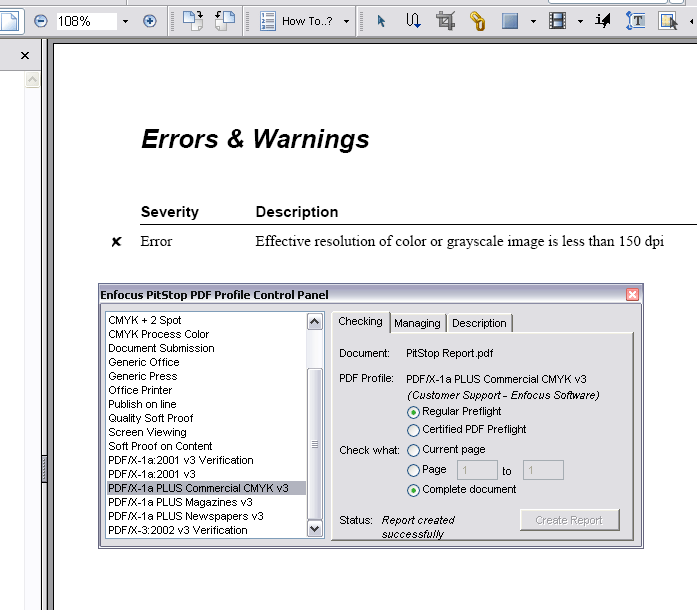Select Current page radio button
Viewport: 697px width, 610px height.
coord(413,450)
